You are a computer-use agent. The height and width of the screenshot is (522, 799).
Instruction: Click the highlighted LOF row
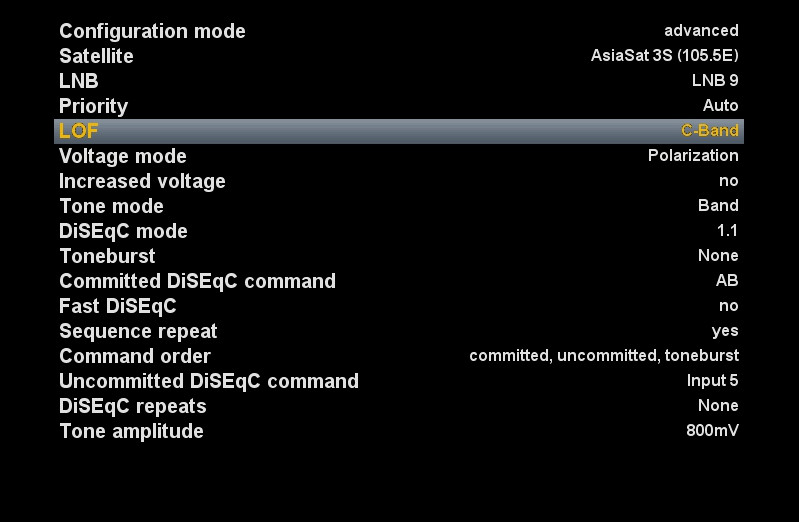point(399,131)
